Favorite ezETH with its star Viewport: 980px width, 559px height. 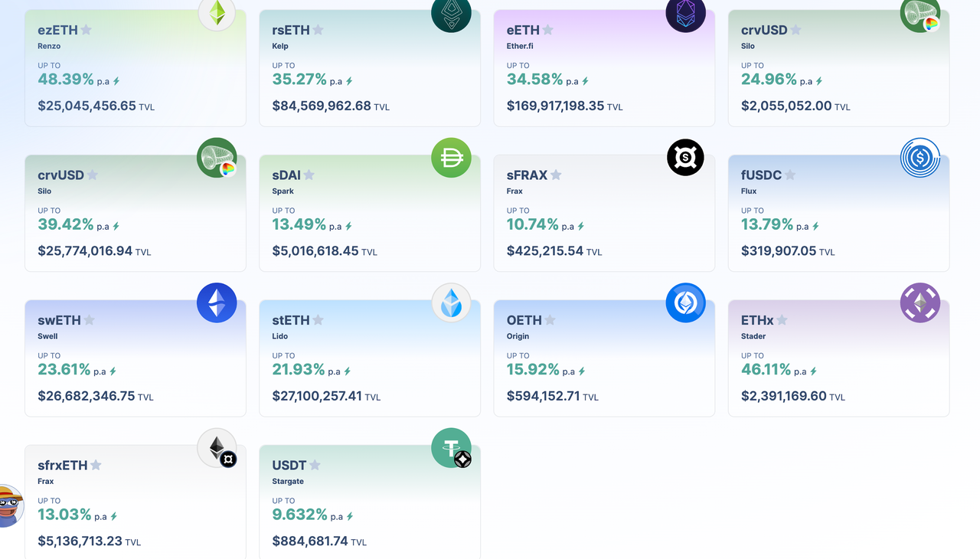pyautogui.click(x=87, y=30)
